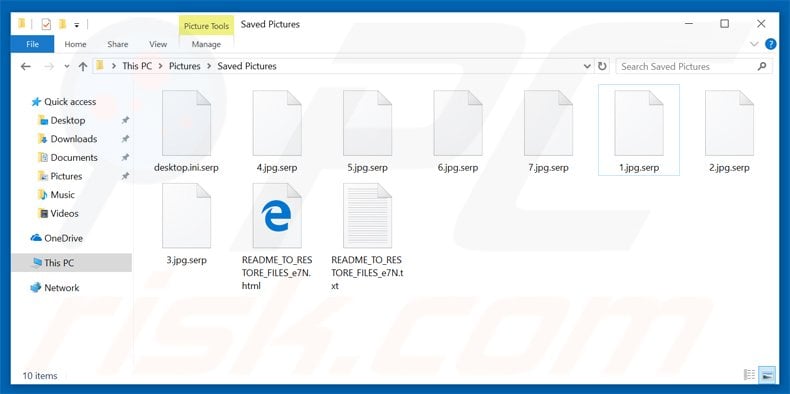Viewport: 790px width, 394px height.
Task: Switch to the Home ribbon tab
Action: point(75,44)
